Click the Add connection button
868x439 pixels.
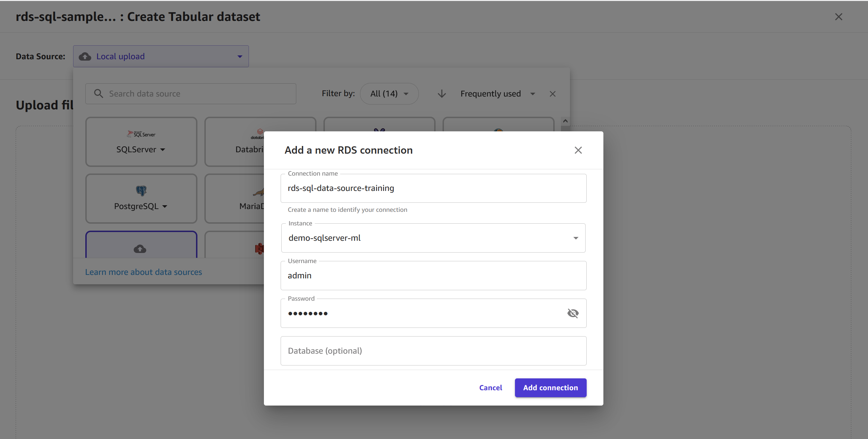tap(550, 388)
